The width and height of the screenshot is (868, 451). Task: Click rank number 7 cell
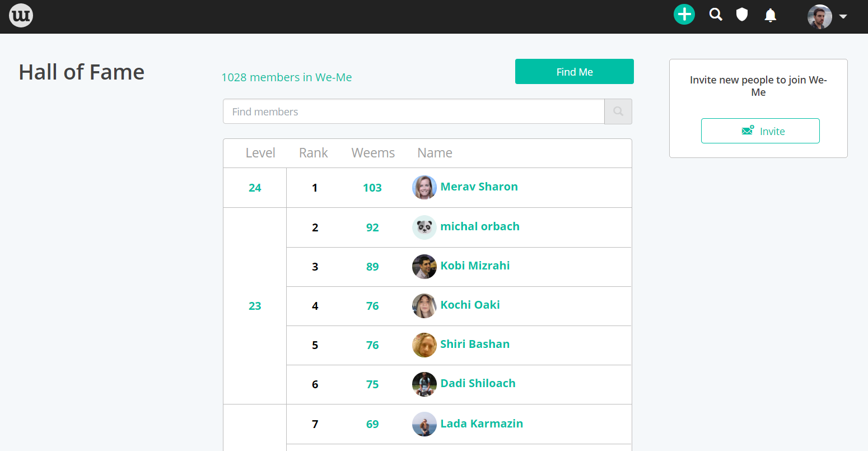click(x=315, y=424)
